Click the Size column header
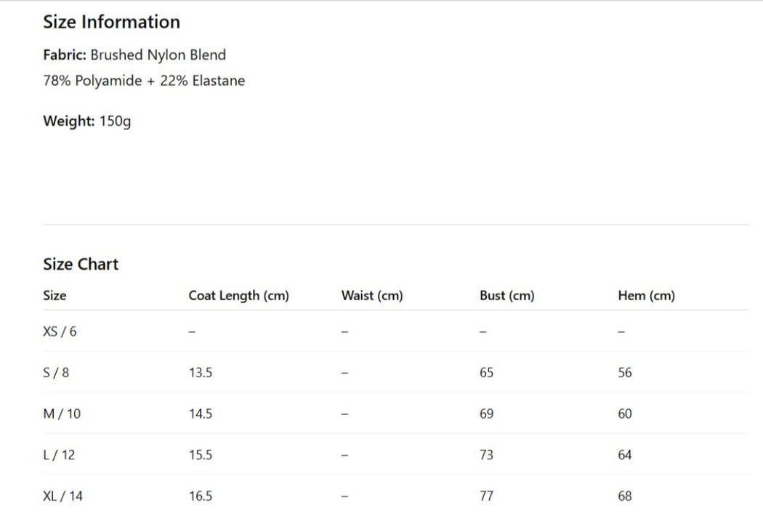Viewport: 763px width, 532px height. 54,296
